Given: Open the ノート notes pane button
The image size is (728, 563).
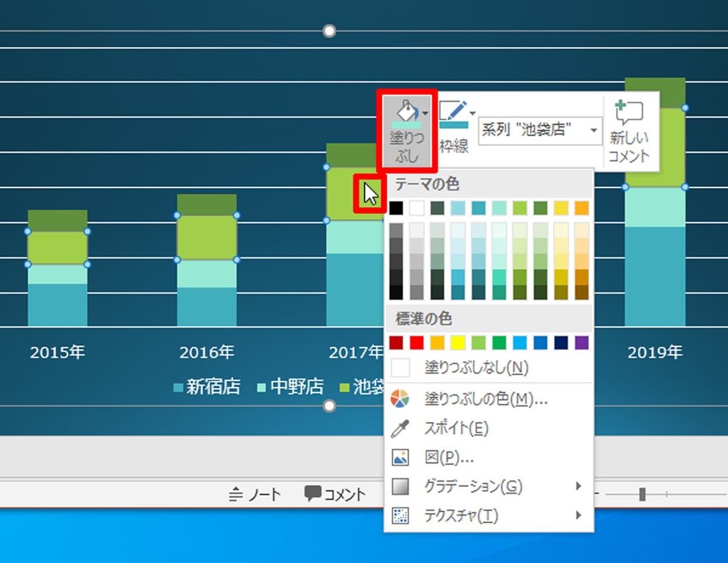Looking at the screenshot, I should (x=255, y=495).
